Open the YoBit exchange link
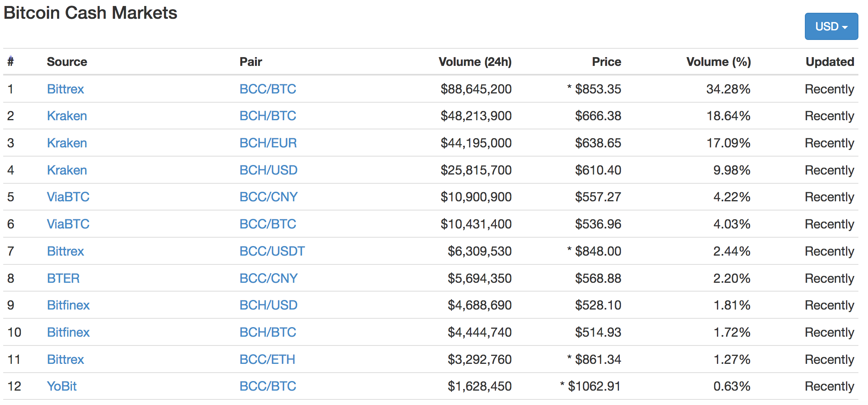 (62, 386)
